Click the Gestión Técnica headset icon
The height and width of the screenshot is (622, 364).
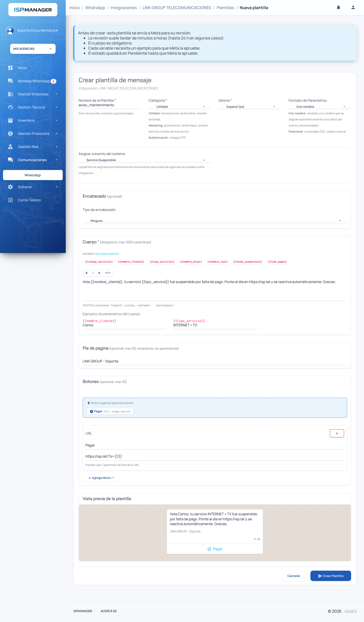10,107
